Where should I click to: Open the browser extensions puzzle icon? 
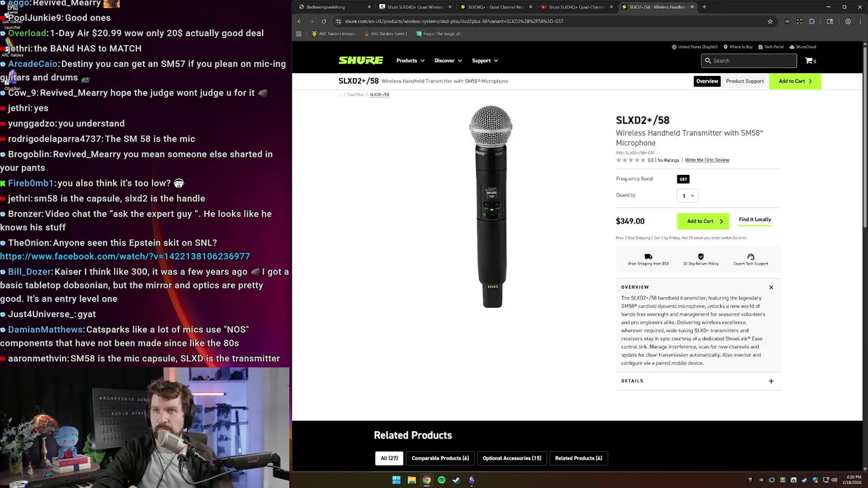(x=812, y=21)
